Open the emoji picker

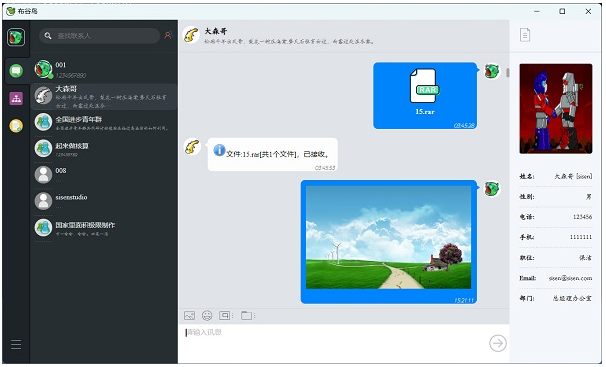tap(207, 316)
